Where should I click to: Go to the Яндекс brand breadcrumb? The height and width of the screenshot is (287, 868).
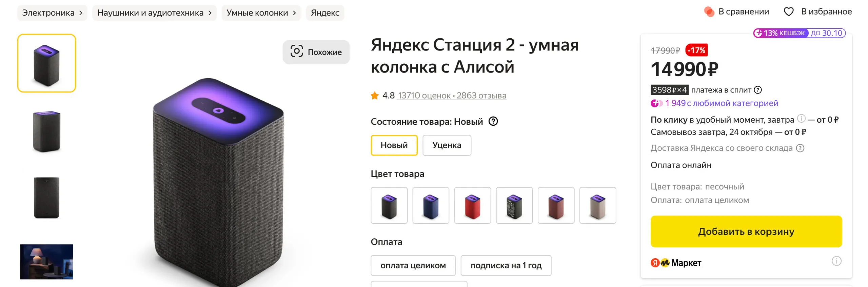325,13
